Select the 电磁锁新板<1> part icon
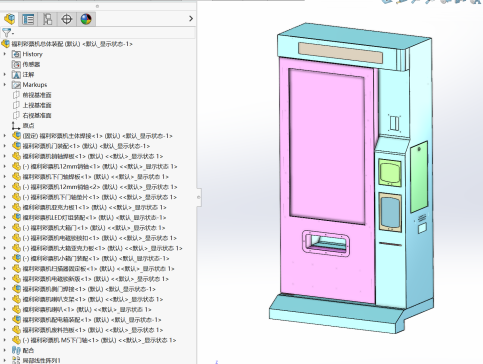 16,279
